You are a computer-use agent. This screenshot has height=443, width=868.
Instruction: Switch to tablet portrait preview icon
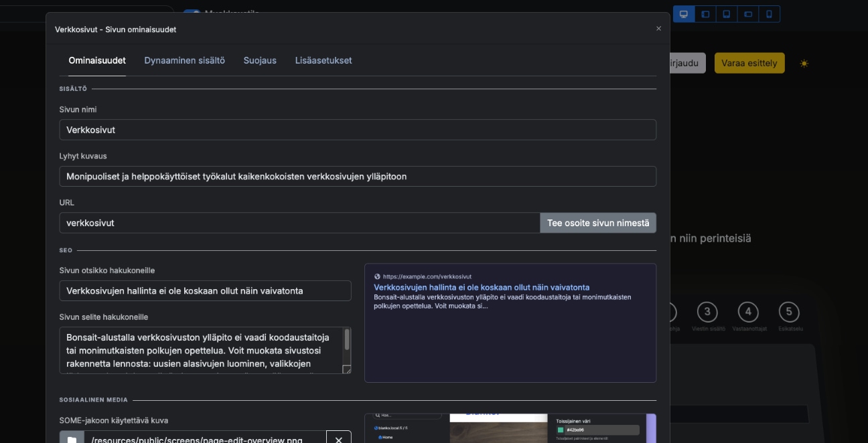pos(727,14)
